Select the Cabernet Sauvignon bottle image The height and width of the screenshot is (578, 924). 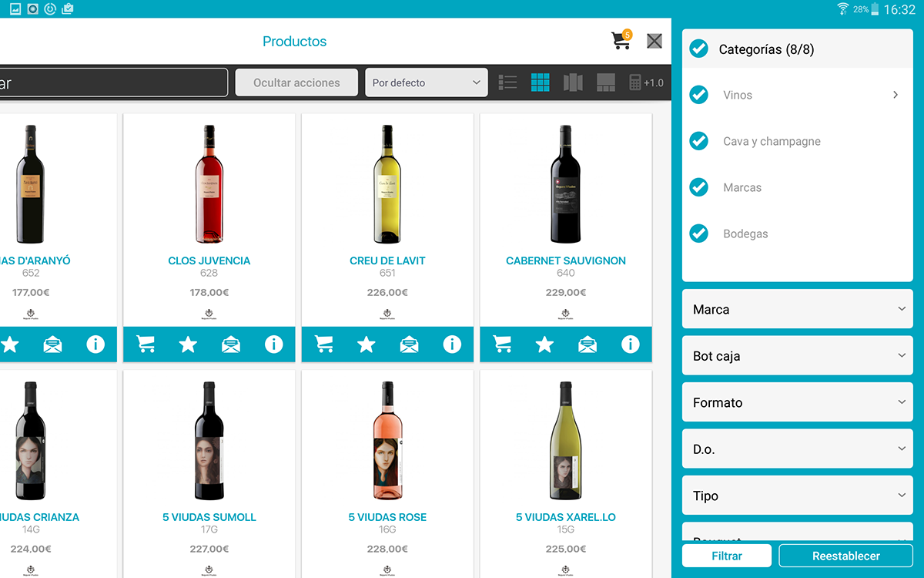[566, 184]
